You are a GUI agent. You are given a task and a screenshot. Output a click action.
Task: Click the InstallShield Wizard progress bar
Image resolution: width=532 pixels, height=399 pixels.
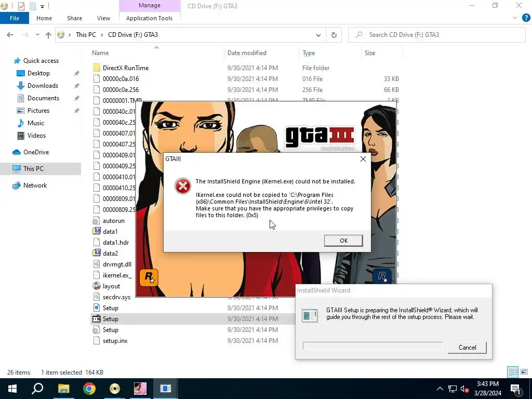click(373, 345)
